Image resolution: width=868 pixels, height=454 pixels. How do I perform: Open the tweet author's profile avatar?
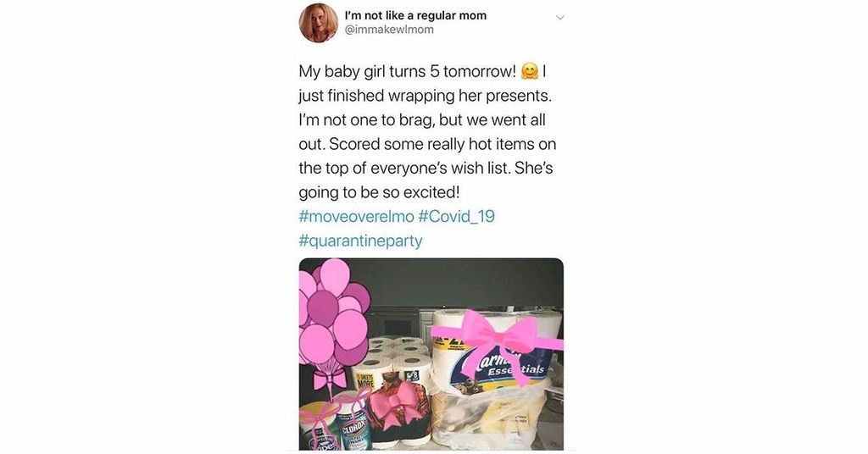pos(319,23)
